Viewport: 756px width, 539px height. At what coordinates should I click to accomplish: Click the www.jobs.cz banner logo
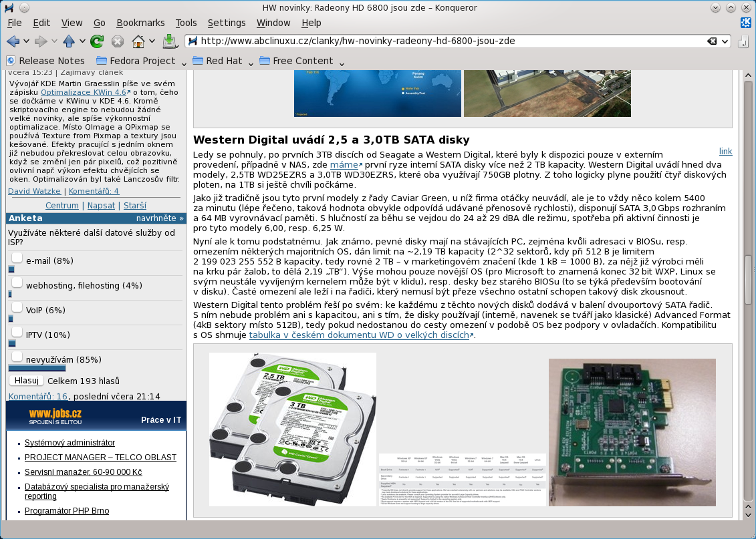(x=55, y=417)
